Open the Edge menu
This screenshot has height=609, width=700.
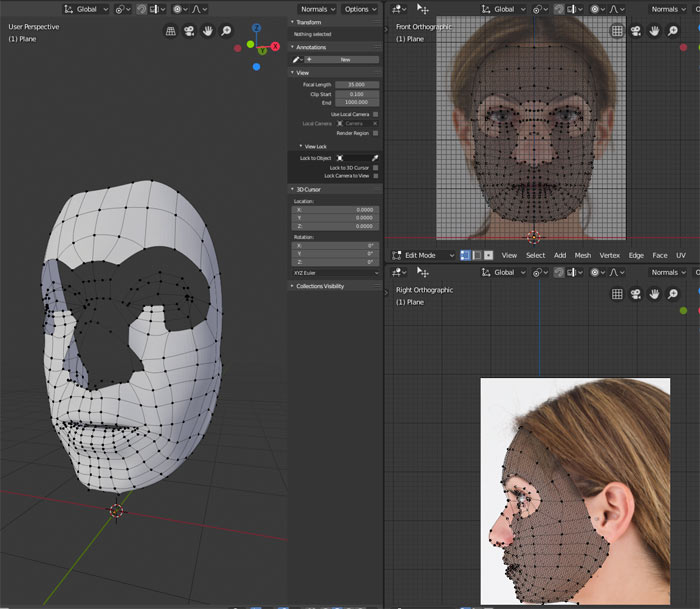coord(636,255)
